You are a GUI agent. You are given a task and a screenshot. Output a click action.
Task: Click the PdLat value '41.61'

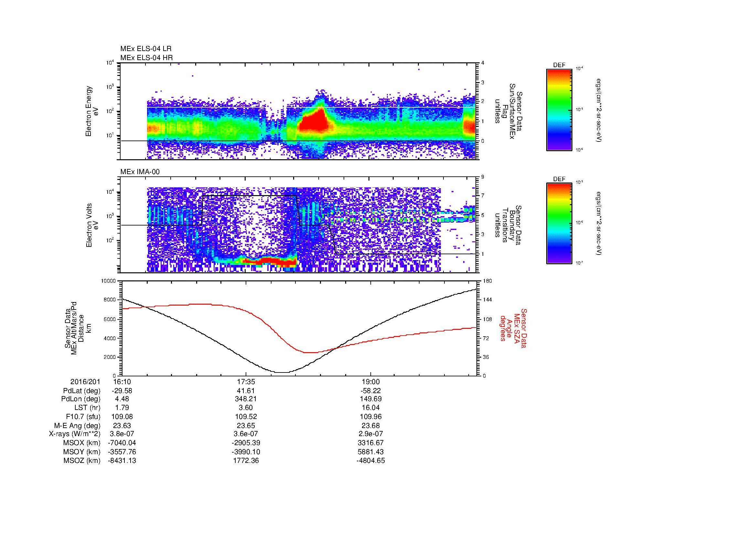246,391
